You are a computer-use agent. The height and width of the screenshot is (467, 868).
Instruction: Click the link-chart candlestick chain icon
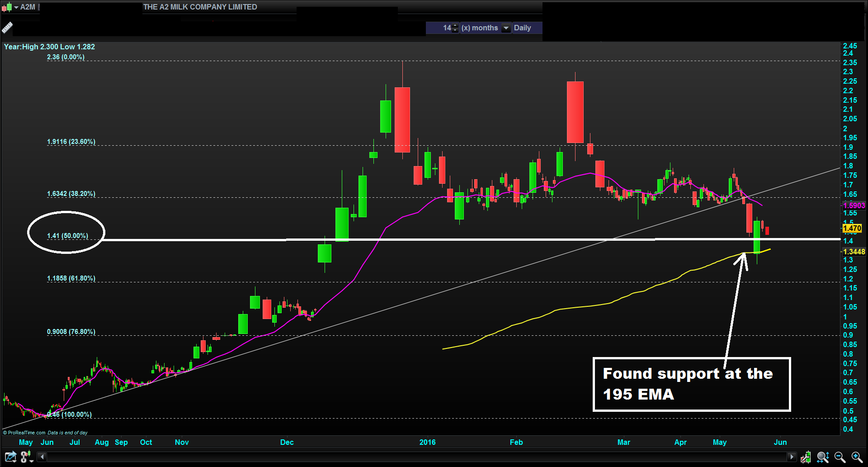tap(27, 457)
